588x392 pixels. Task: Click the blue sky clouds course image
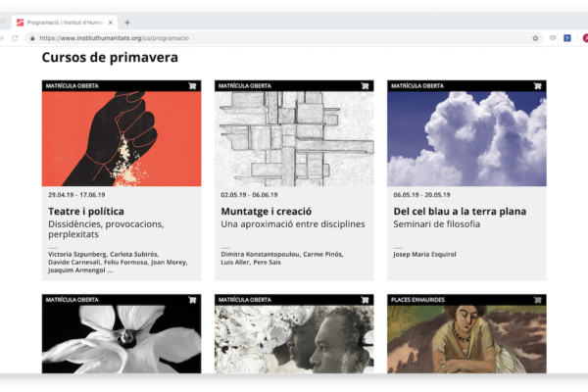[x=466, y=139]
